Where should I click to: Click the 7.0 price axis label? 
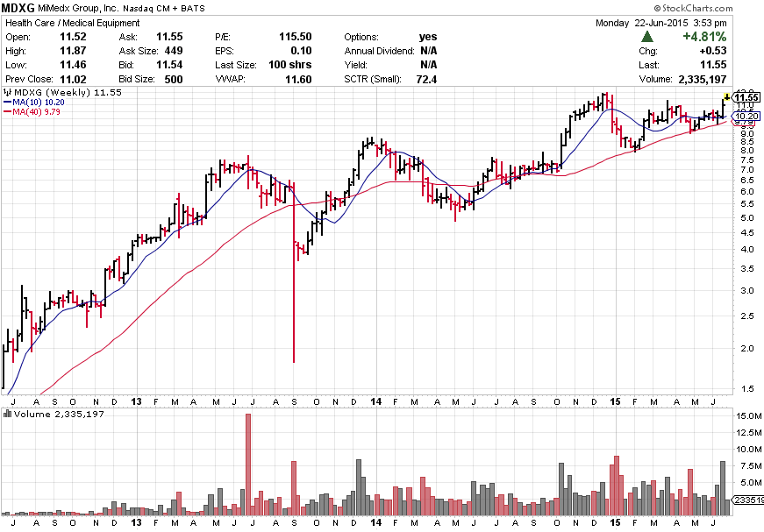[x=747, y=170]
